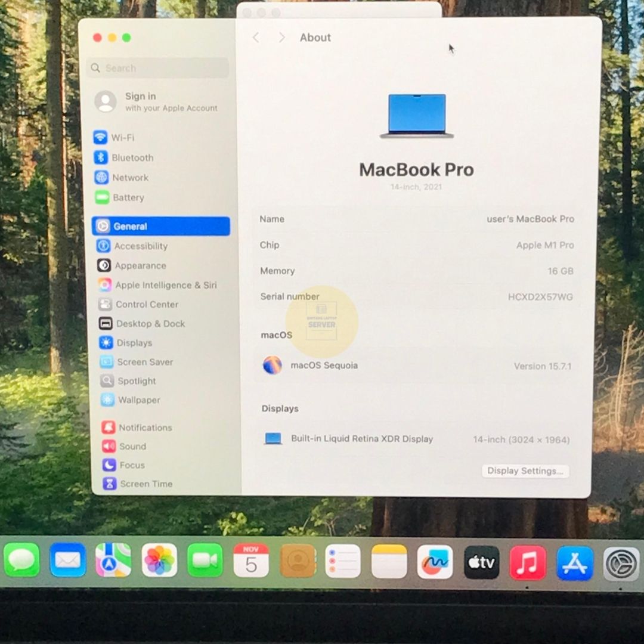644x644 pixels.
Task: Select Focus in the sidebar
Action: click(x=132, y=465)
